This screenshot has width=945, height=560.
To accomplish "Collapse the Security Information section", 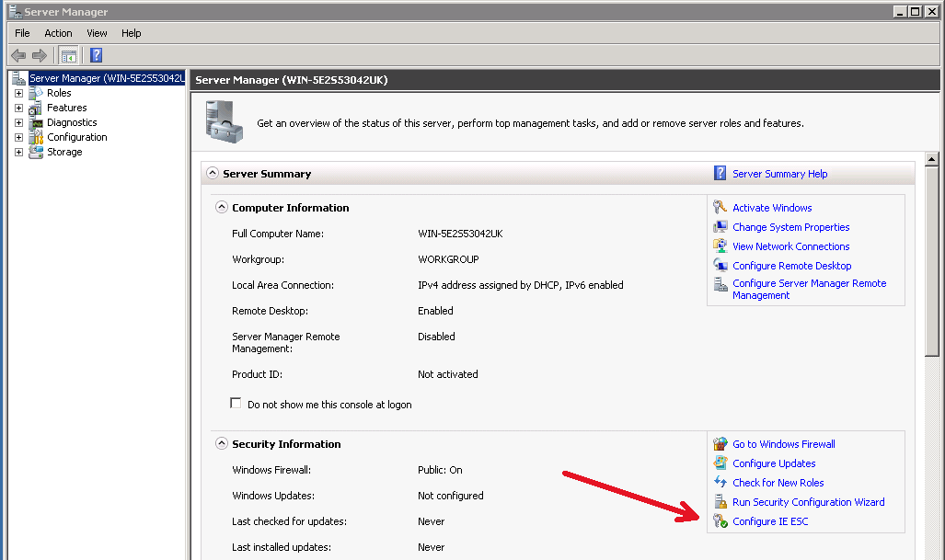I will pos(221,444).
